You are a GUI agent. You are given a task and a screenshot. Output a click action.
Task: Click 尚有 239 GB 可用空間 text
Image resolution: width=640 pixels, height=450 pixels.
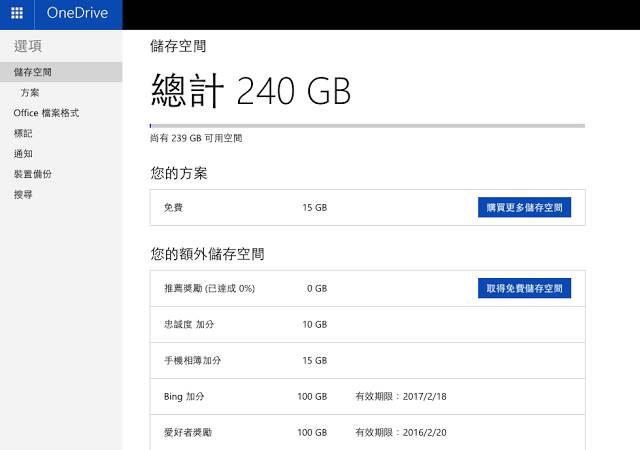[x=196, y=138]
